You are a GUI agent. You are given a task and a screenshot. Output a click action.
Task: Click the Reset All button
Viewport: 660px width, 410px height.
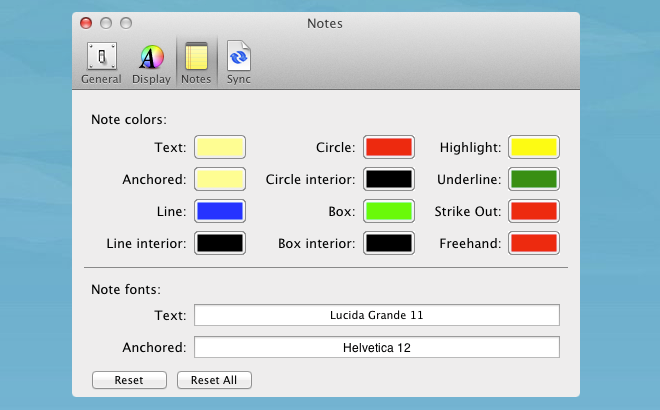214,380
